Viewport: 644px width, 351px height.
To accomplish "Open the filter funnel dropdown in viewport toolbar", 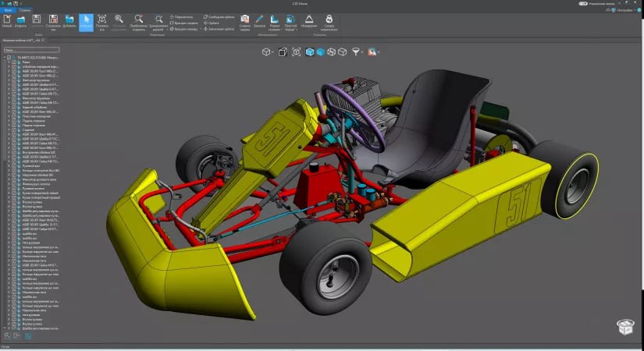I will click(x=357, y=51).
